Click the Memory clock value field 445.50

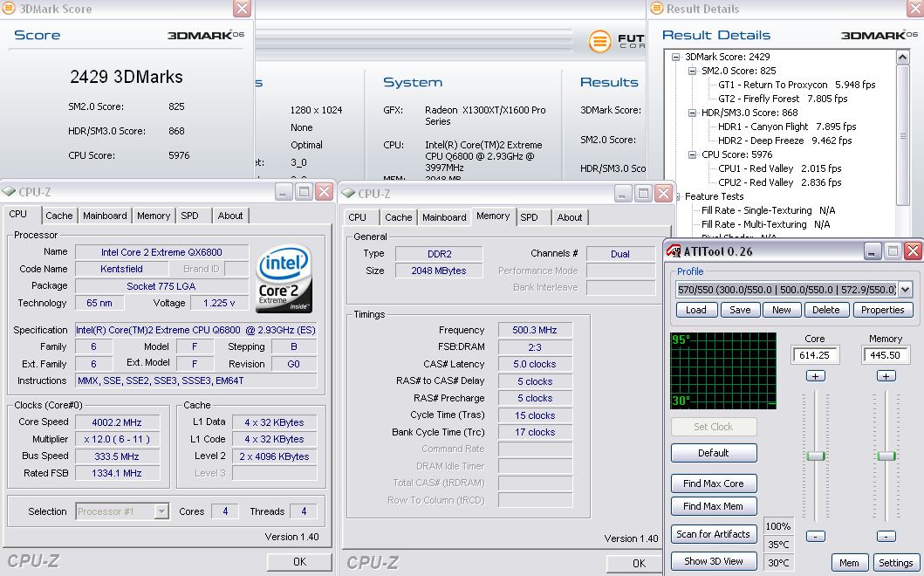[x=886, y=355]
